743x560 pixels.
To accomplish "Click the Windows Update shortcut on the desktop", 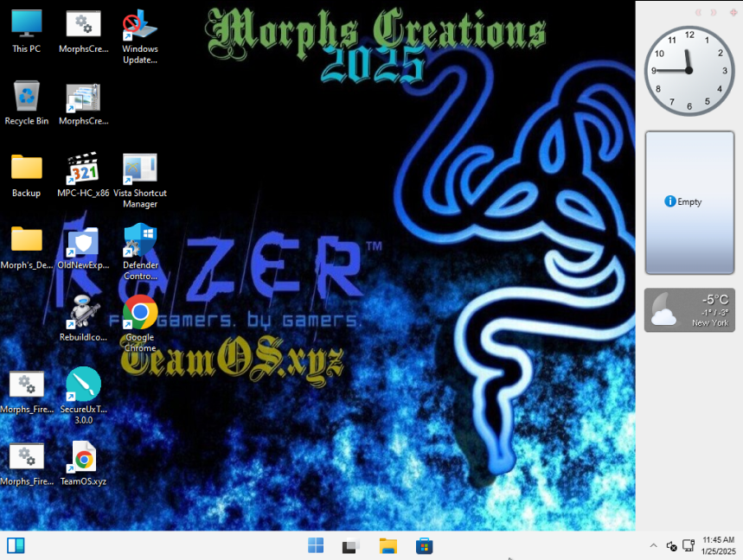I will click(140, 37).
